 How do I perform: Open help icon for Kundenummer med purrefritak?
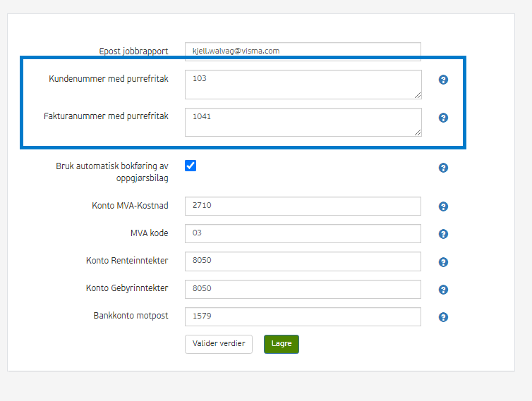443,80
